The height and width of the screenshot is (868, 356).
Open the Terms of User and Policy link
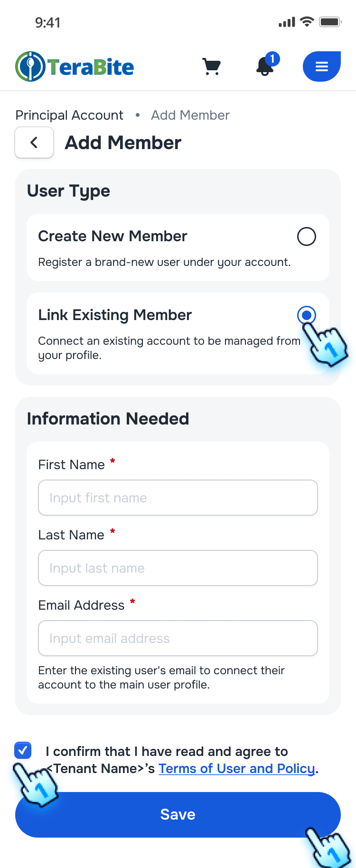click(x=236, y=768)
